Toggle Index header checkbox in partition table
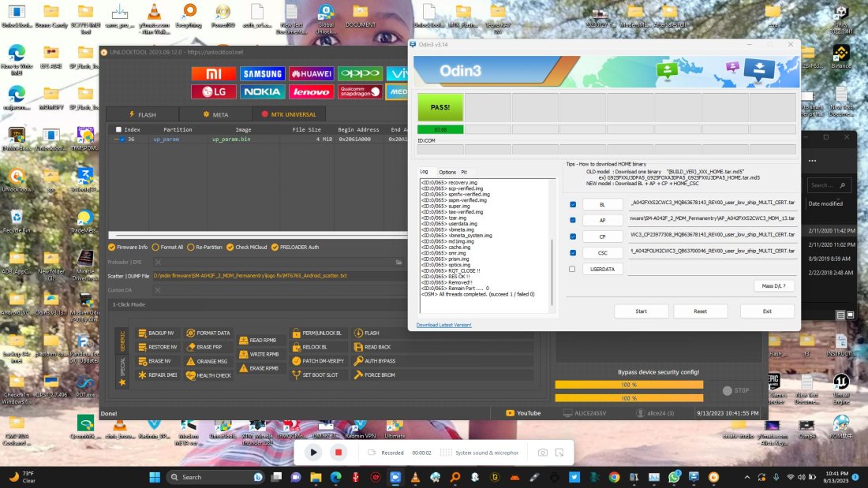Screen dimensions: 868x488 pos(118,129)
